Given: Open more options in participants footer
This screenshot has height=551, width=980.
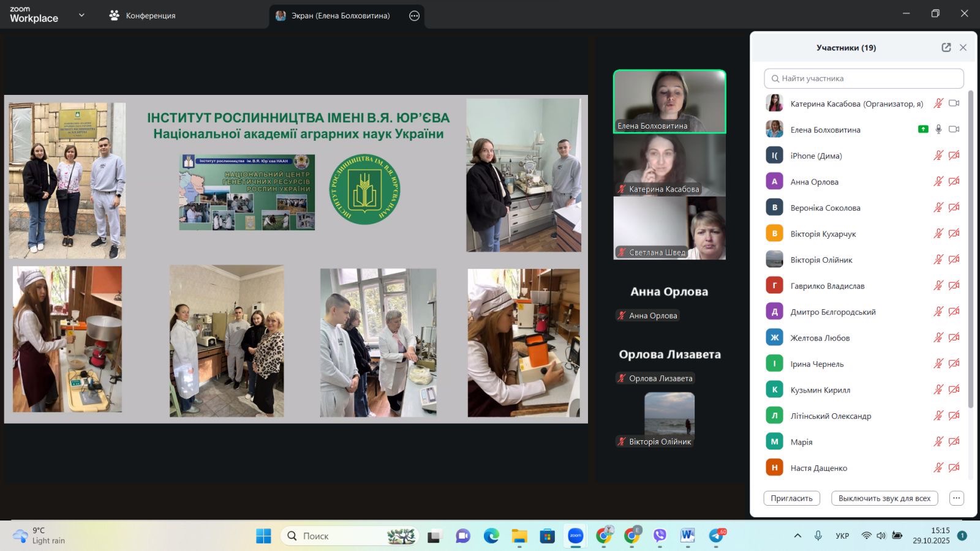Looking at the screenshot, I should click(x=956, y=498).
